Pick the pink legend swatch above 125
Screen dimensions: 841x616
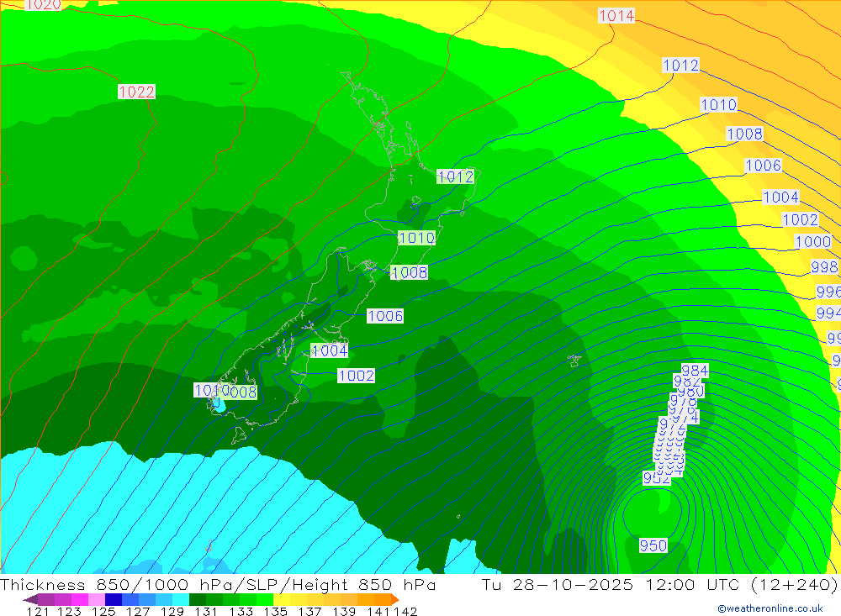point(97,599)
